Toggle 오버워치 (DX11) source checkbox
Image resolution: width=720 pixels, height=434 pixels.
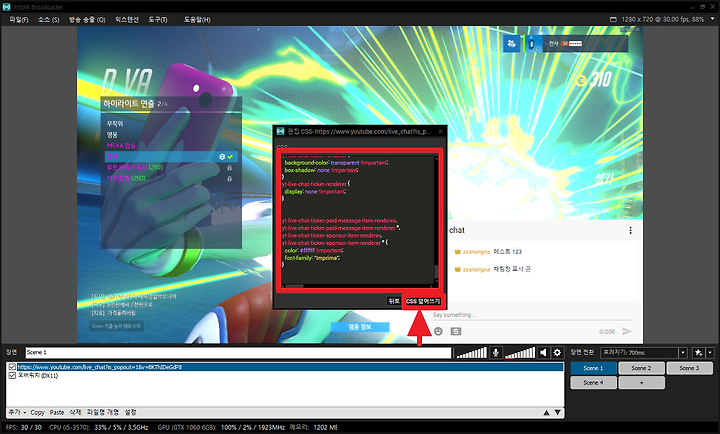click(x=12, y=375)
